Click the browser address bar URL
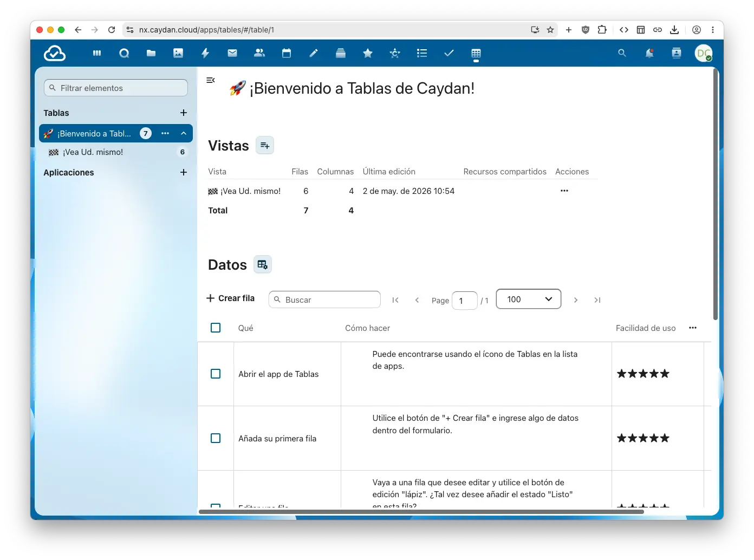Image resolution: width=754 pixels, height=560 pixels. click(206, 30)
